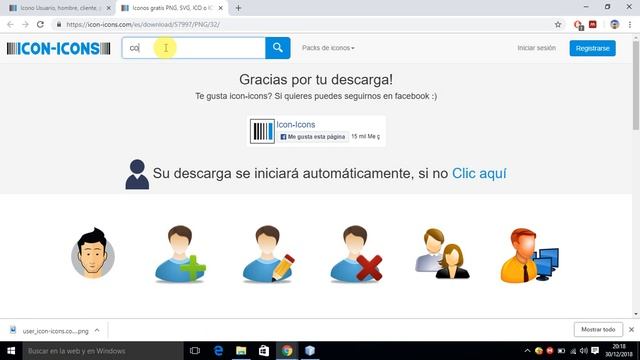Select the delete user icon with red X

pyautogui.click(x=356, y=254)
